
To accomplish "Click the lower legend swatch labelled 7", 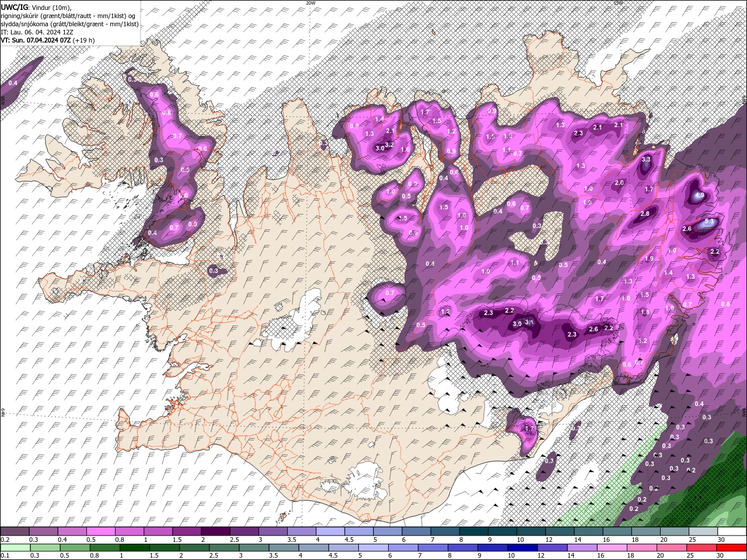I will pyautogui.click(x=433, y=548).
